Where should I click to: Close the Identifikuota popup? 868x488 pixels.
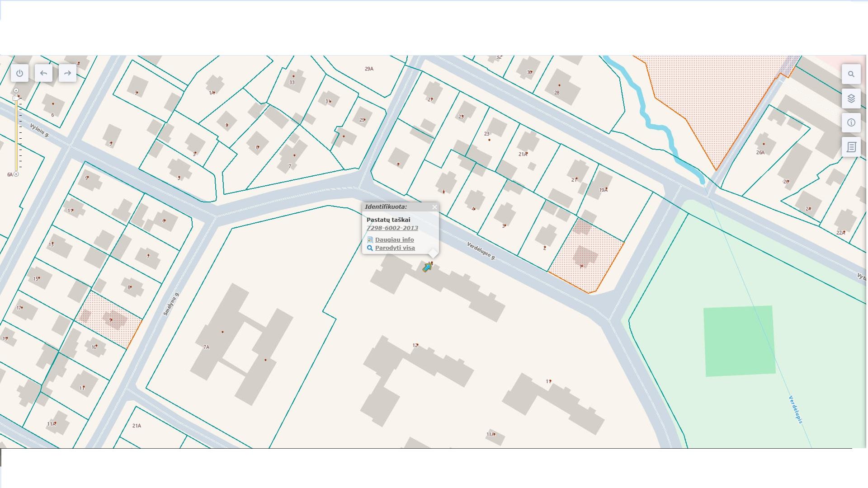click(434, 207)
